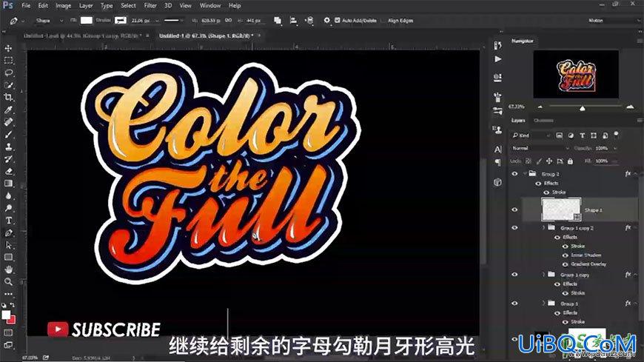
Task: Select the Gradient tool
Action: point(8,184)
